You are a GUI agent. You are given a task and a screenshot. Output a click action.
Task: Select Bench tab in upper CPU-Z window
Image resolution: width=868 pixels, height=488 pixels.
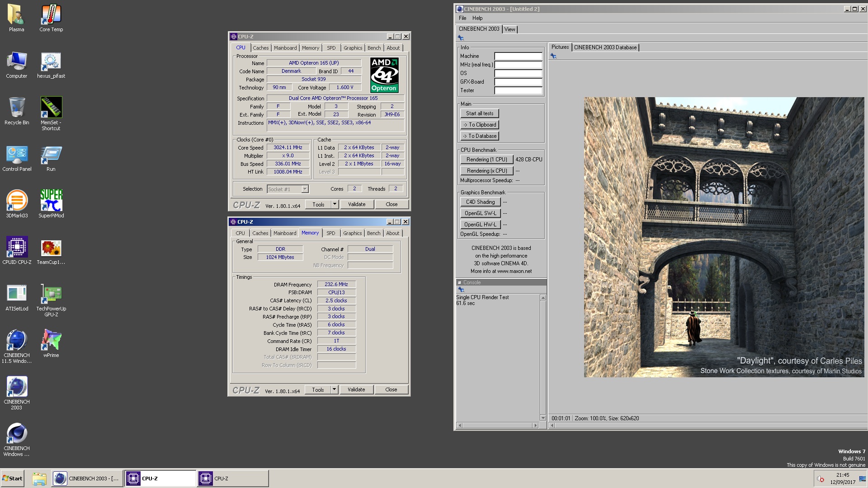(x=374, y=48)
